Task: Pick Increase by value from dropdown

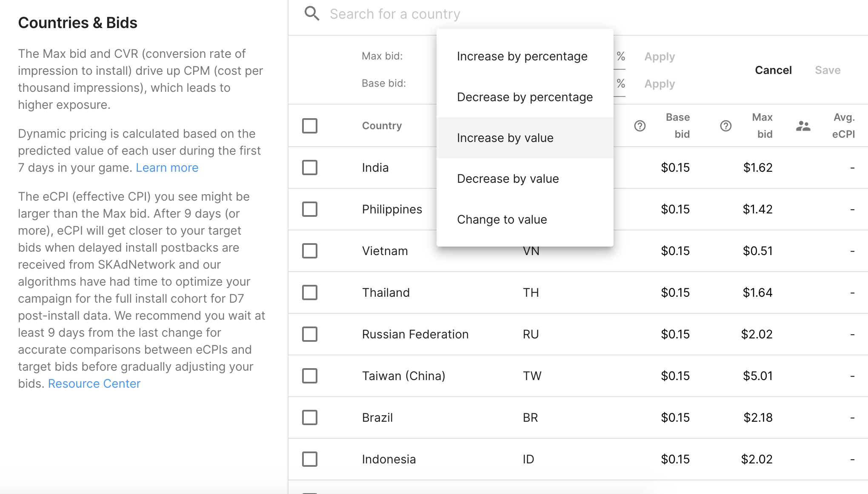Action: point(505,138)
